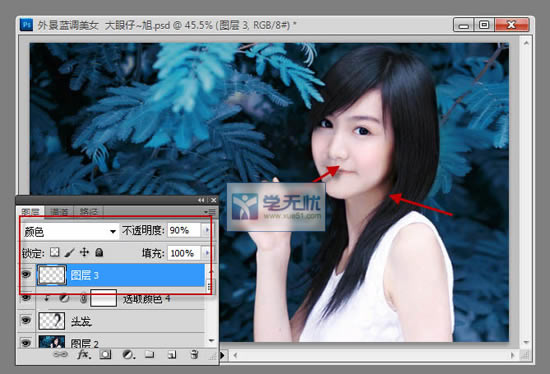The width and height of the screenshot is (550, 374).
Task: Click document horizontal scroll left arrow
Action: [x=235, y=355]
